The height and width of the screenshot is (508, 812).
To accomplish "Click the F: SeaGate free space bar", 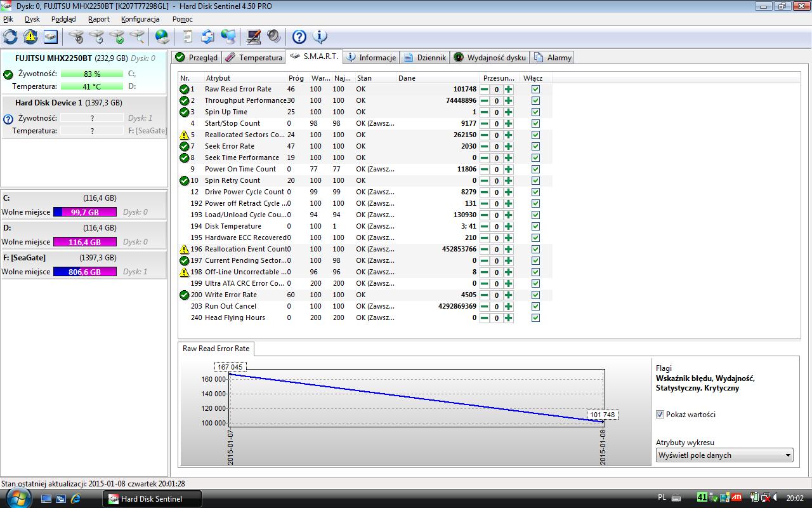I will pos(84,272).
